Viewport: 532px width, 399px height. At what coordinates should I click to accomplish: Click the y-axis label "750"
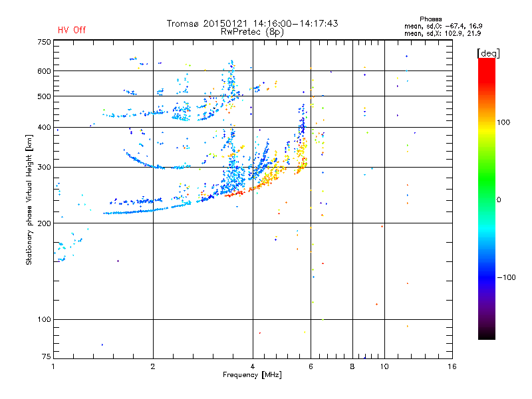[x=44, y=42]
